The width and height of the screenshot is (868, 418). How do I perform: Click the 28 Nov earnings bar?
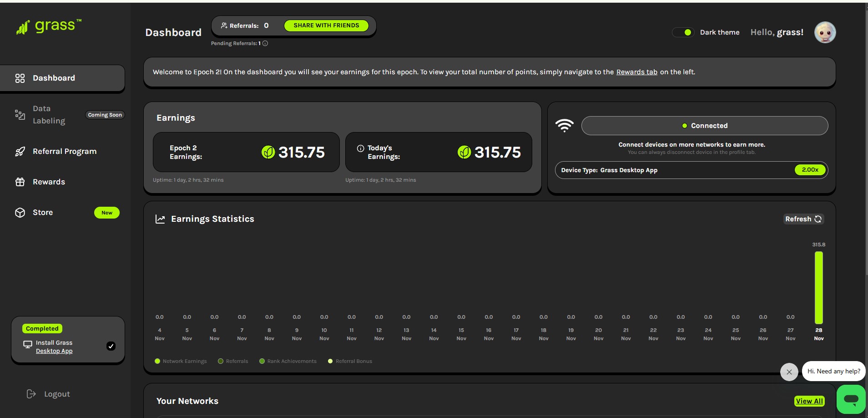(818, 287)
